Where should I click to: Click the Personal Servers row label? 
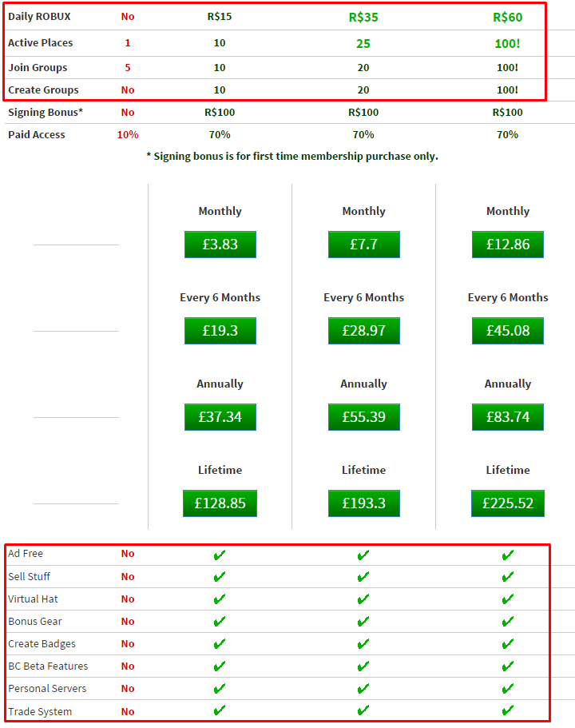tap(47, 688)
